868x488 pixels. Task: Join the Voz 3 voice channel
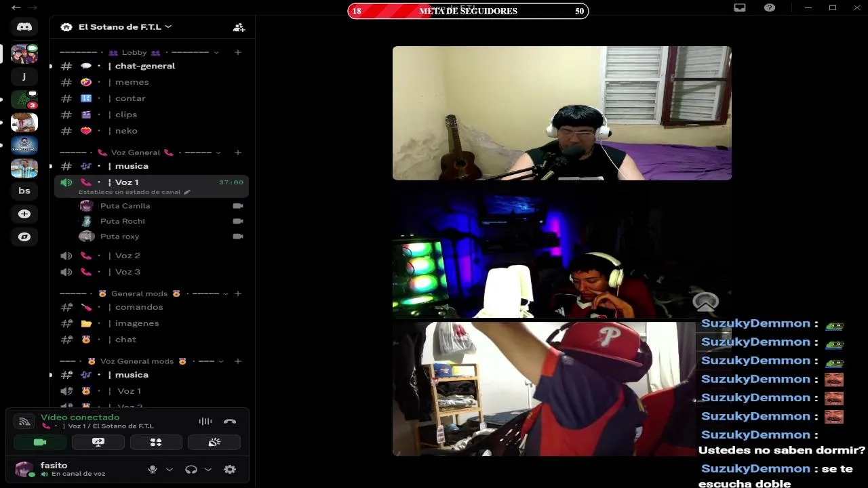(151, 272)
